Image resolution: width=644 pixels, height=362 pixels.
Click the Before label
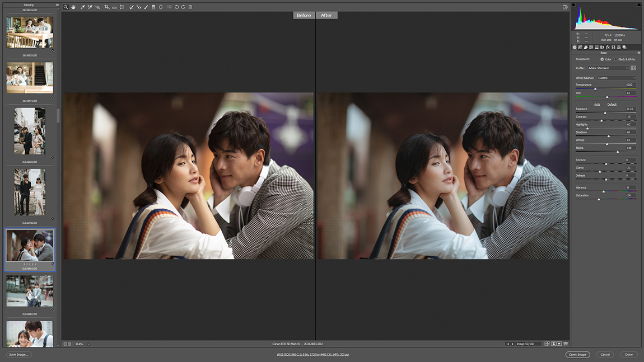[304, 15]
